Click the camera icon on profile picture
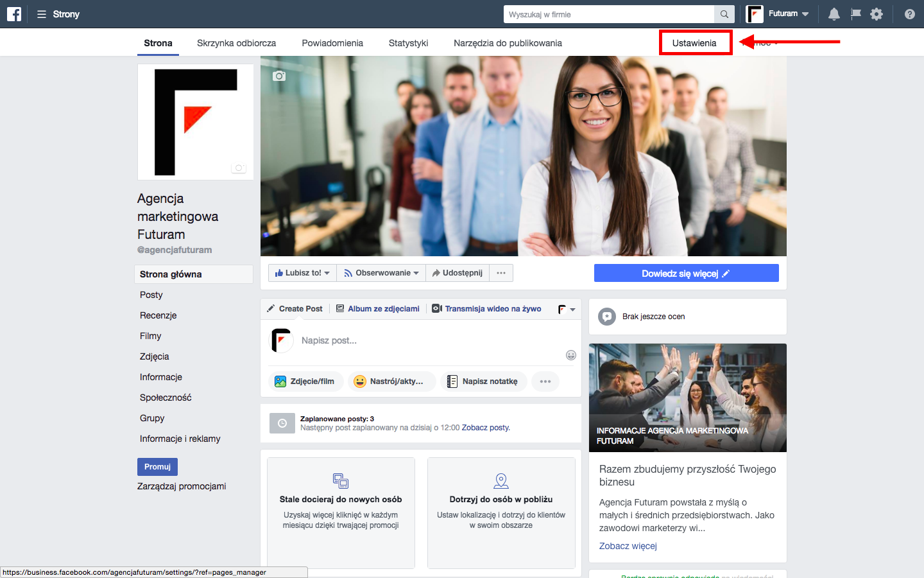 [239, 168]
